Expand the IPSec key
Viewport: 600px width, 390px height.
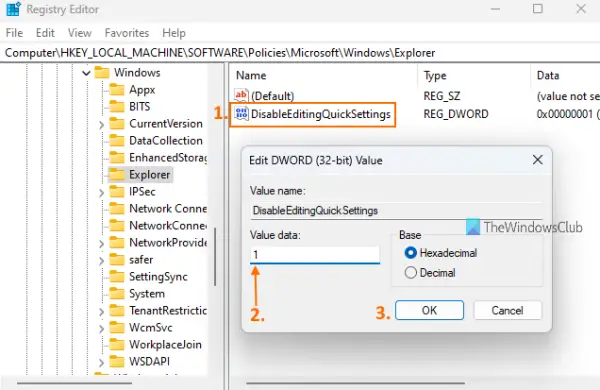click(101, 193)
